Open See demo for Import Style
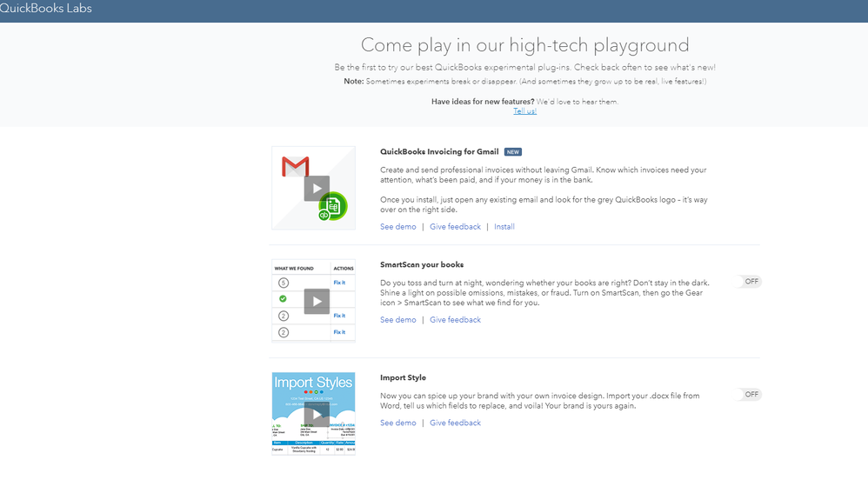868x480 pixels. coord(398,423)
